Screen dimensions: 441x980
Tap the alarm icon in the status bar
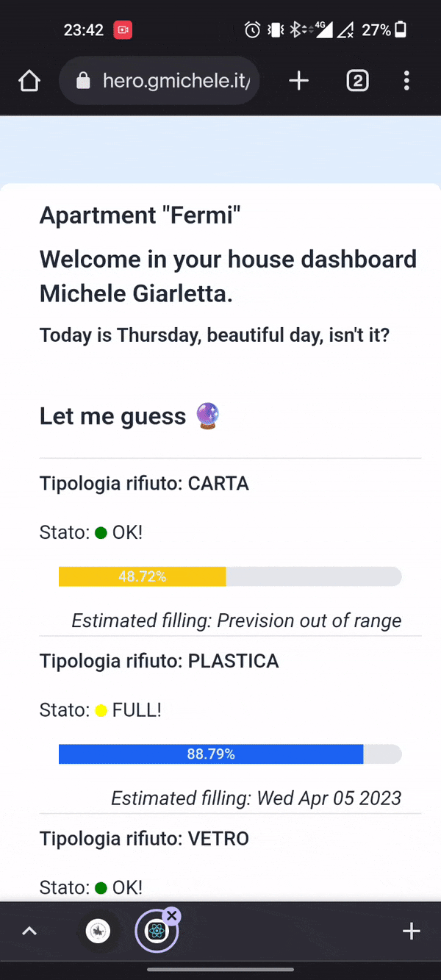252,30
